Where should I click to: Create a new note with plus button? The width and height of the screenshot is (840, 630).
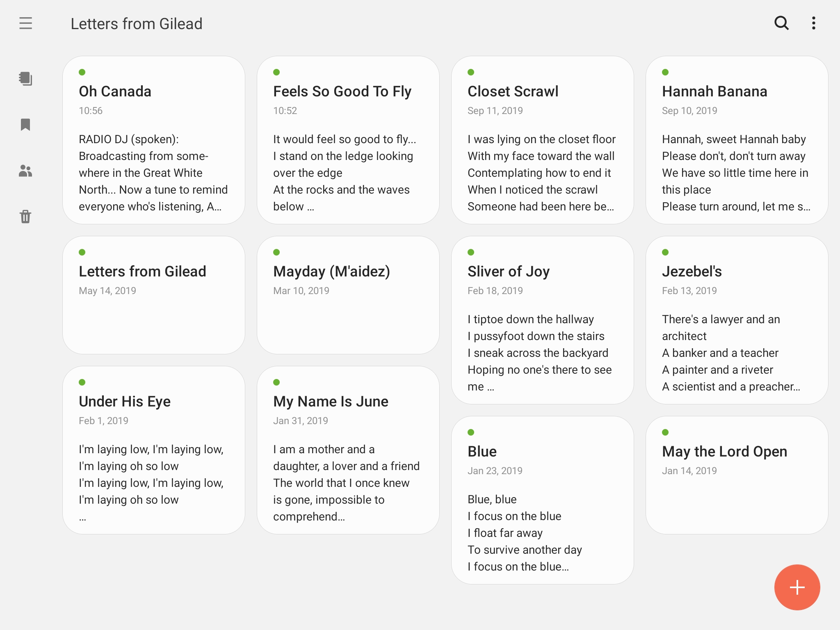tap(797, 587)
